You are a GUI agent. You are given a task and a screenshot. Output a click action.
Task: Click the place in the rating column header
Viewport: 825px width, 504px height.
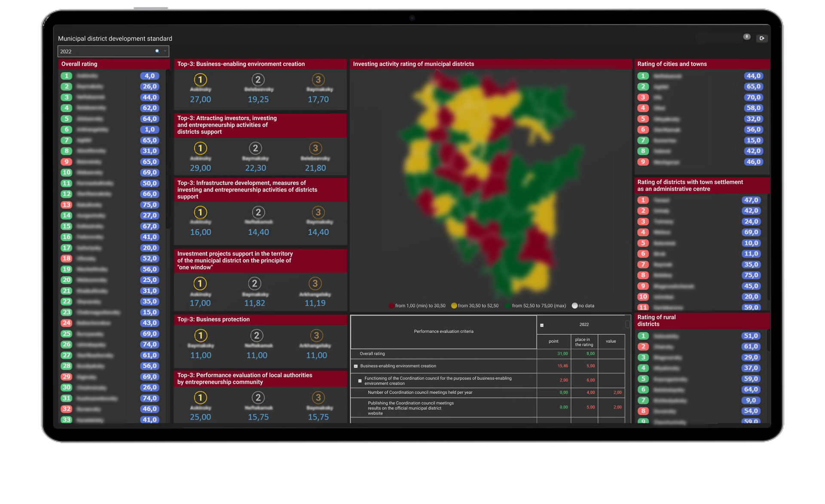tap(584, 342)
